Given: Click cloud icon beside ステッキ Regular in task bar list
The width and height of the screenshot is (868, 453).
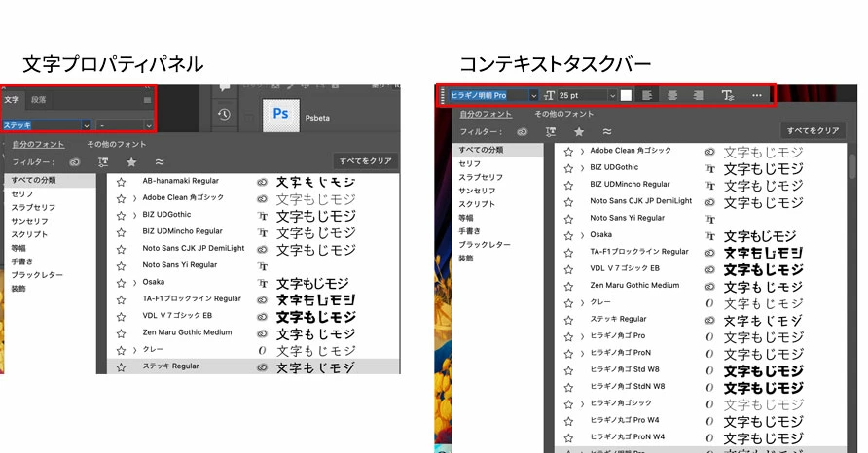Looking at the screenshot, I should tap(709, 320).
